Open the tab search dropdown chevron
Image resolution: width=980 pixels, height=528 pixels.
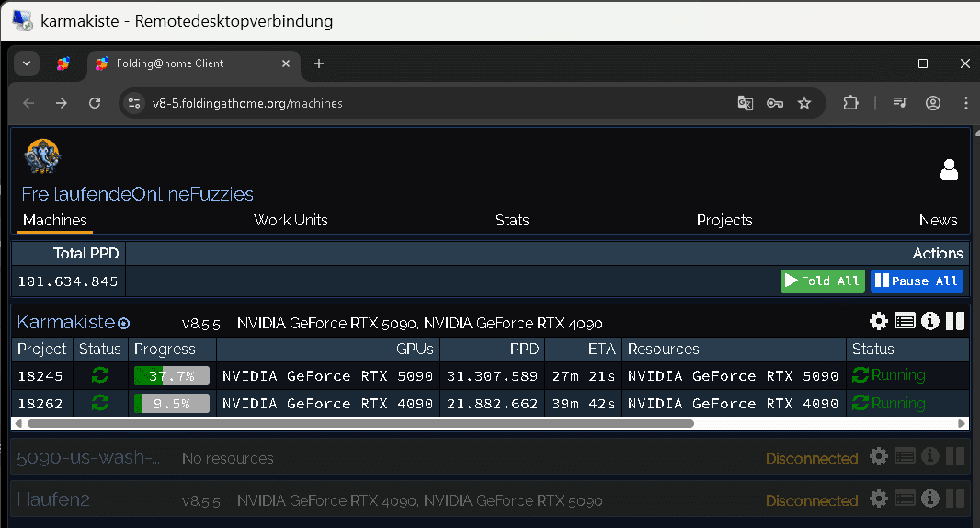pyautogui.click(x=27, y=63)
